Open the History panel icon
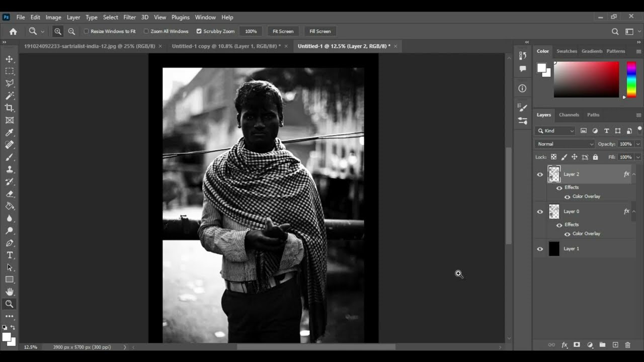Image resolution: width=644 pixels, height=362 pixels. point(522,56)
